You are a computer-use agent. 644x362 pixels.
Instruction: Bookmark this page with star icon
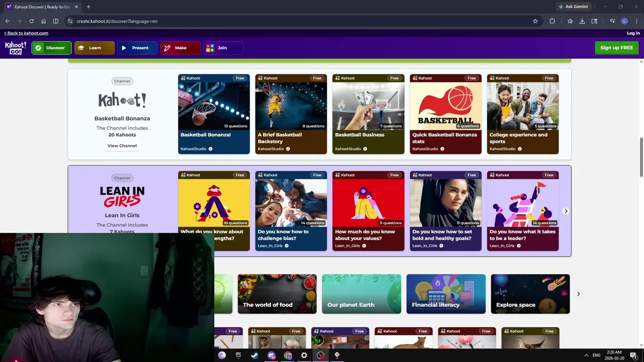click(535, 21)
